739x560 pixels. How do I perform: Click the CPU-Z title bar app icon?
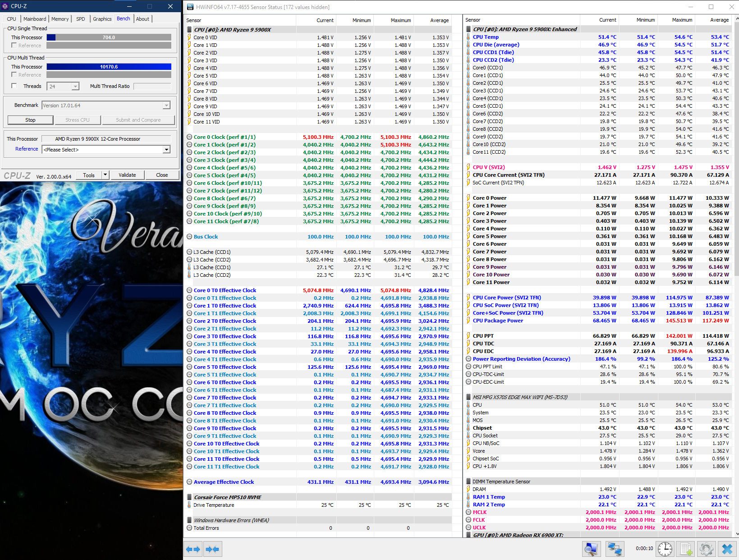point(5,6)
